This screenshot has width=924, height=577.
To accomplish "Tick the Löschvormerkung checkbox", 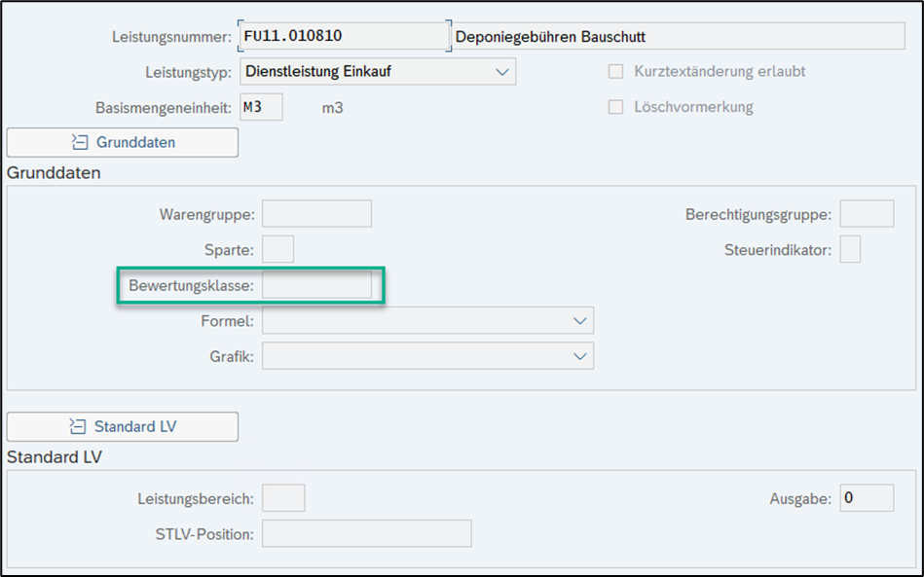I will coord(615,107).
